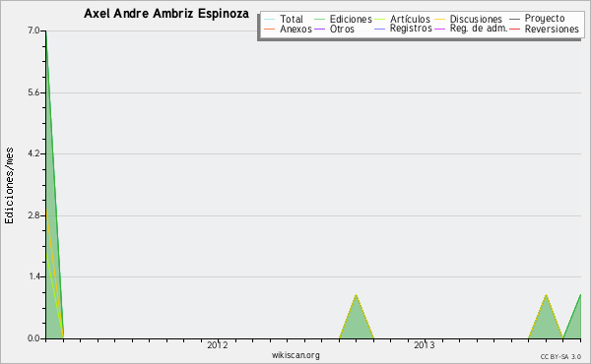Click the 2.8 y-axis value
This screenshot has width=591, height=364.
pos(33,215)
